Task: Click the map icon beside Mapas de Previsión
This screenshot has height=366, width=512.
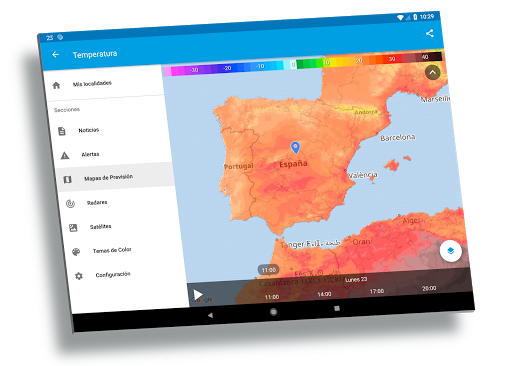Action: 67,180
